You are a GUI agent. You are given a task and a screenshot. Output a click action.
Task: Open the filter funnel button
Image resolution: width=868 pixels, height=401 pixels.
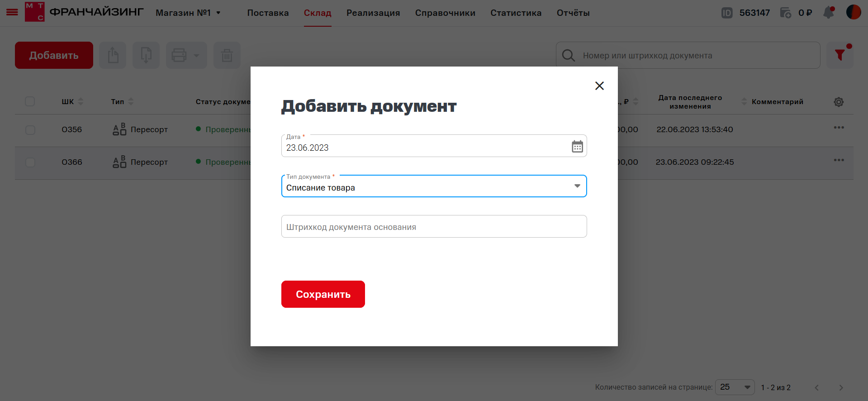point(840,55)
